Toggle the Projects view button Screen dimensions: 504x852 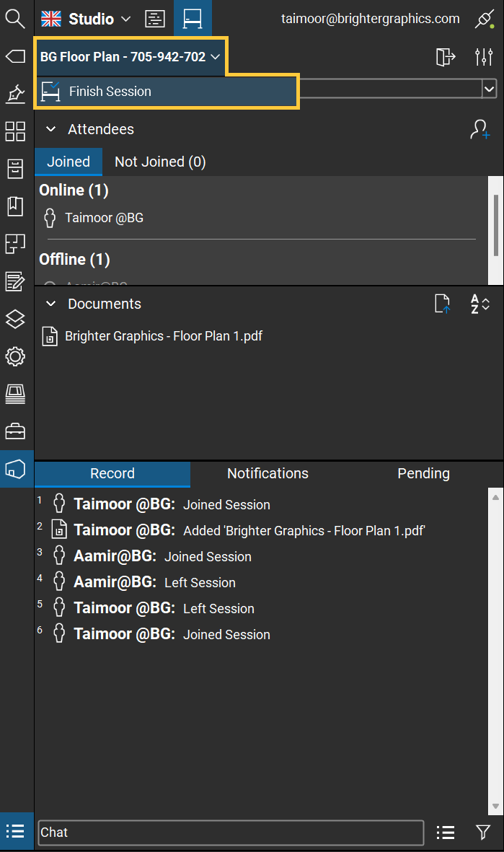coord(155,19)
